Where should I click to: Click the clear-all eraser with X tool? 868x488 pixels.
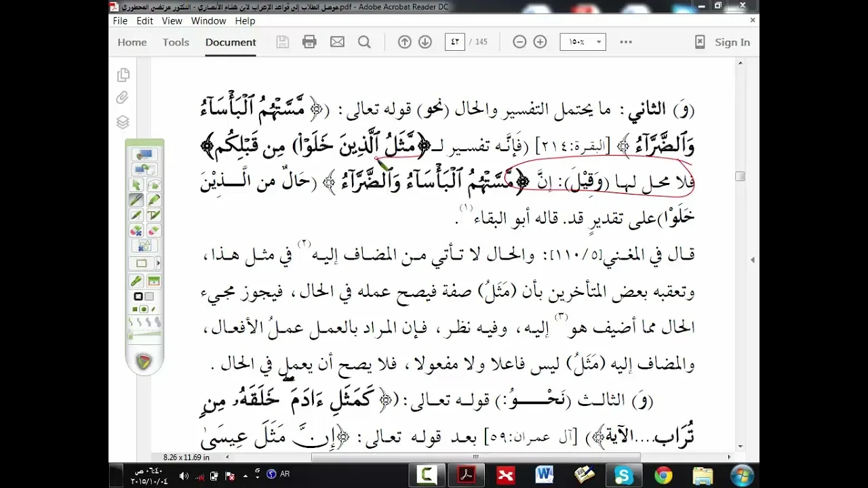pos(136,231)
